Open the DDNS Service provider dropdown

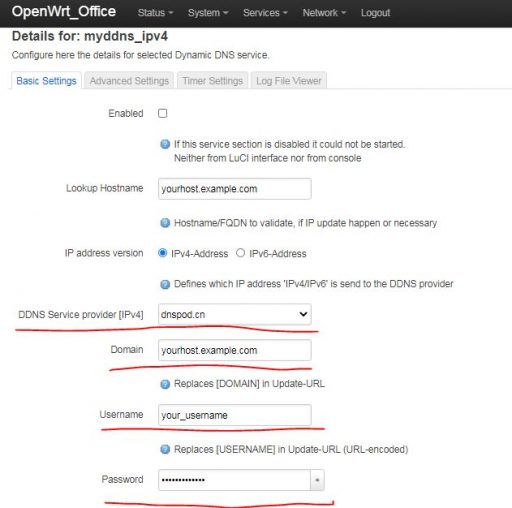tap(235, 314)
